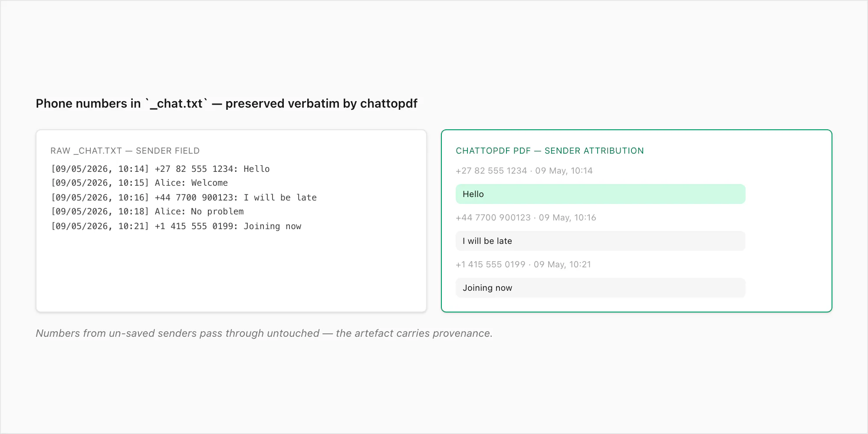
Task: Click the 'Joining now' message bubble
Action: [x=600, y=288]
